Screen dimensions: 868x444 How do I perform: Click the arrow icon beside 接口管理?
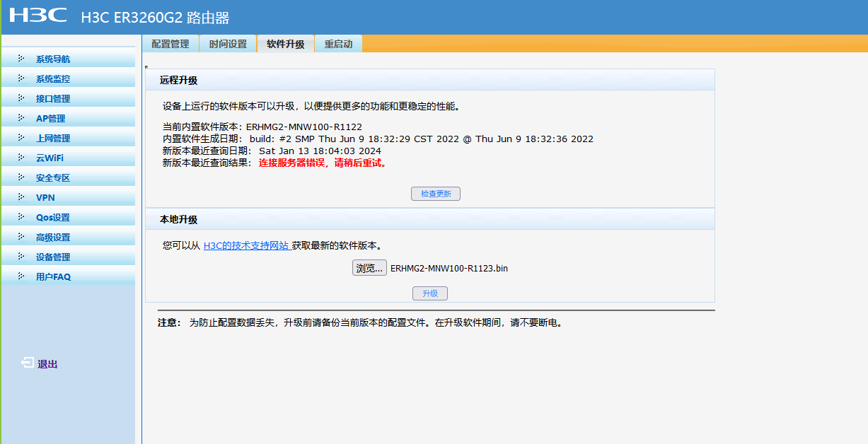click(x=21, y=98)
